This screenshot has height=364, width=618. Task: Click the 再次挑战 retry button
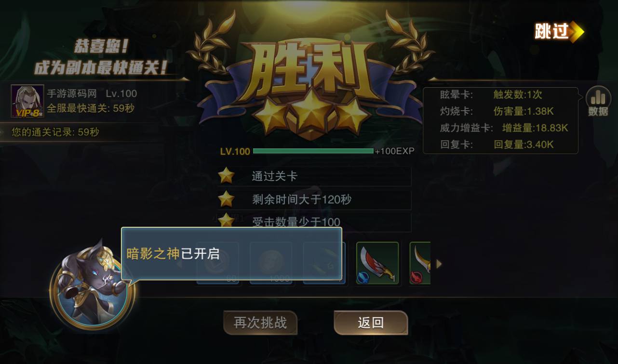[x=260, y=323]
